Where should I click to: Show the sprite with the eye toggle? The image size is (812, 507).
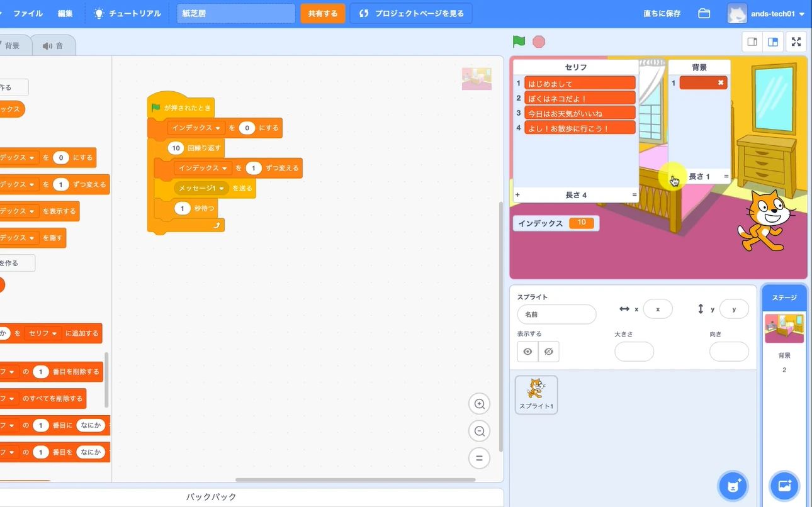pos(527,352)
